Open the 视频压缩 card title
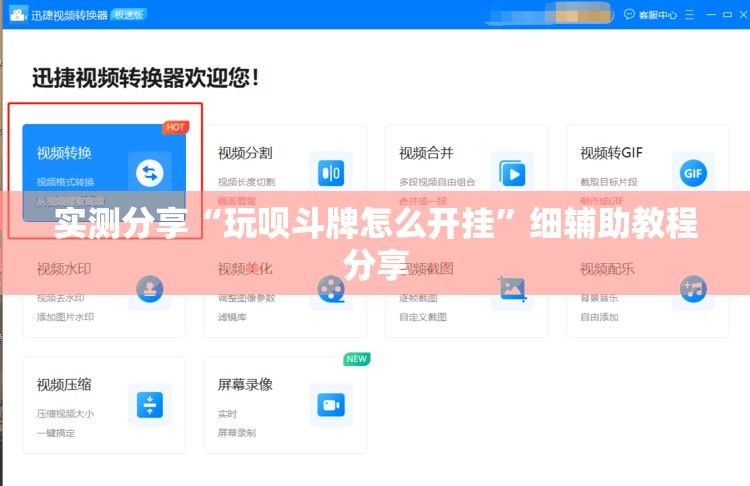The width and height of the screenshot is (750, 486). click(64, 385)
